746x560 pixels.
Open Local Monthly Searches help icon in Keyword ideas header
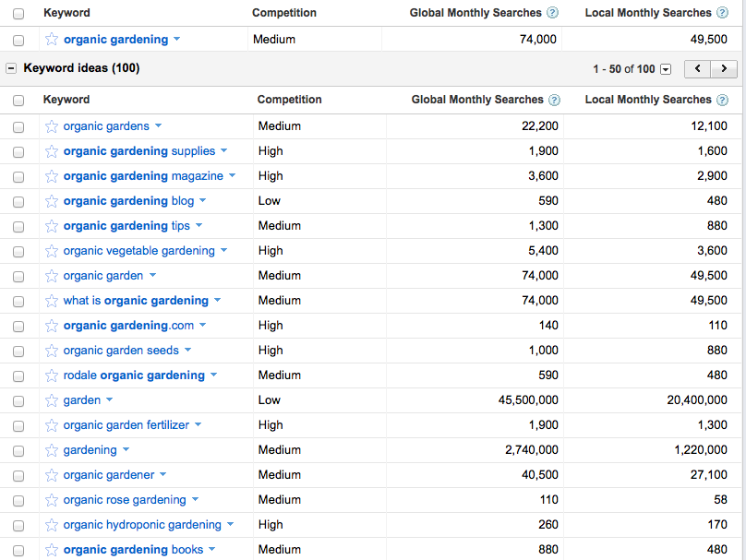point(722,100)
